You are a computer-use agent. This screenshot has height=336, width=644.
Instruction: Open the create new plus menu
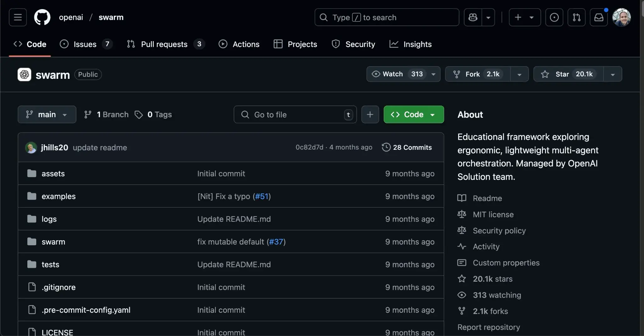[x=525, y=17]
